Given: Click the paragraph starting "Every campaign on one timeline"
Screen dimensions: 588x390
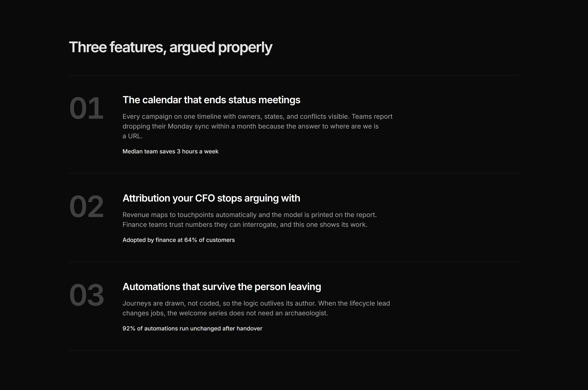Looking at the screenshot, I should (257, 126).
